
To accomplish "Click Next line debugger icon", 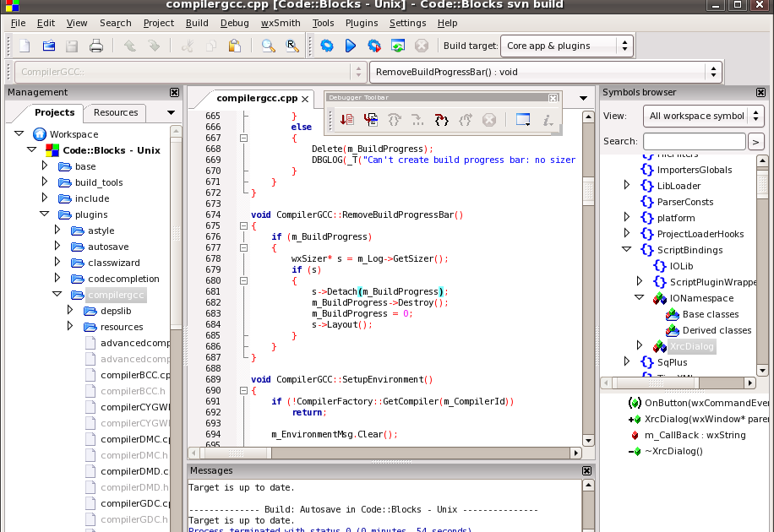I will click(x=395, y=119).
